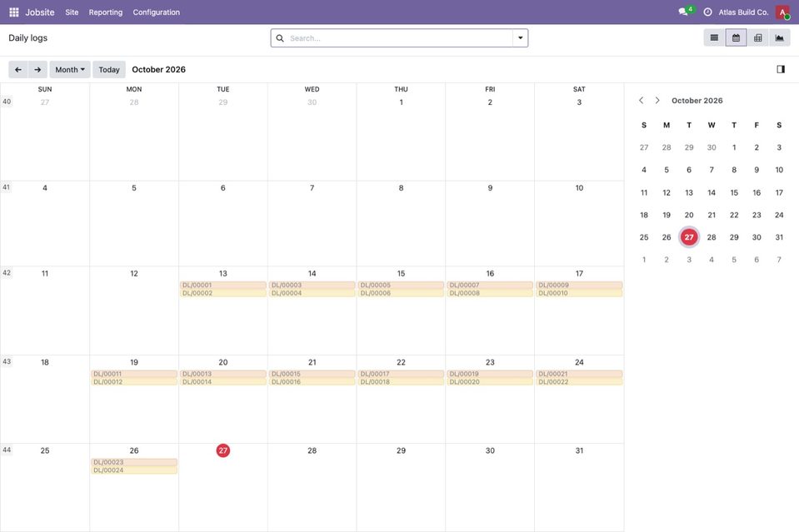799x532 pixels.
Task: Open daily log DL/00021
Action: [579, 374]
